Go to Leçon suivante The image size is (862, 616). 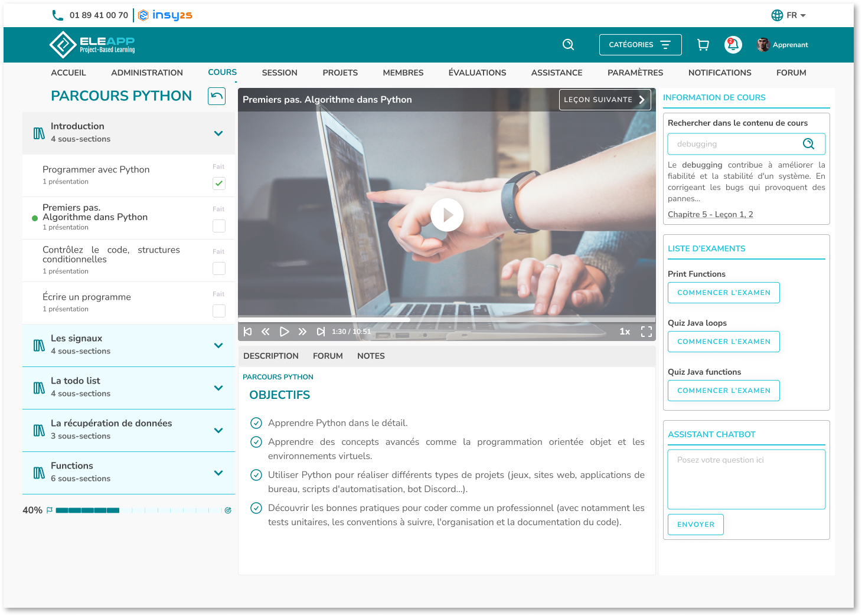coord(605,100)
